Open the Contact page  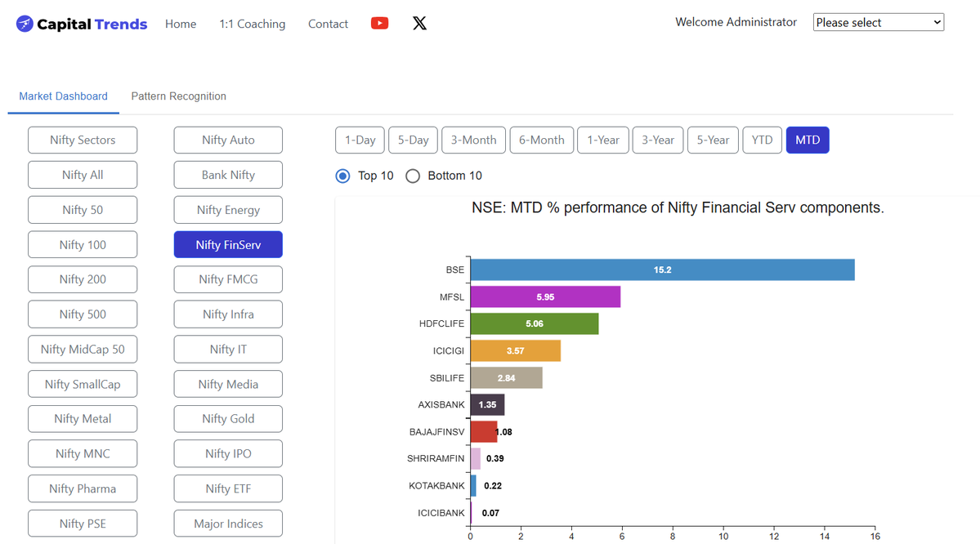click(328, 24)
